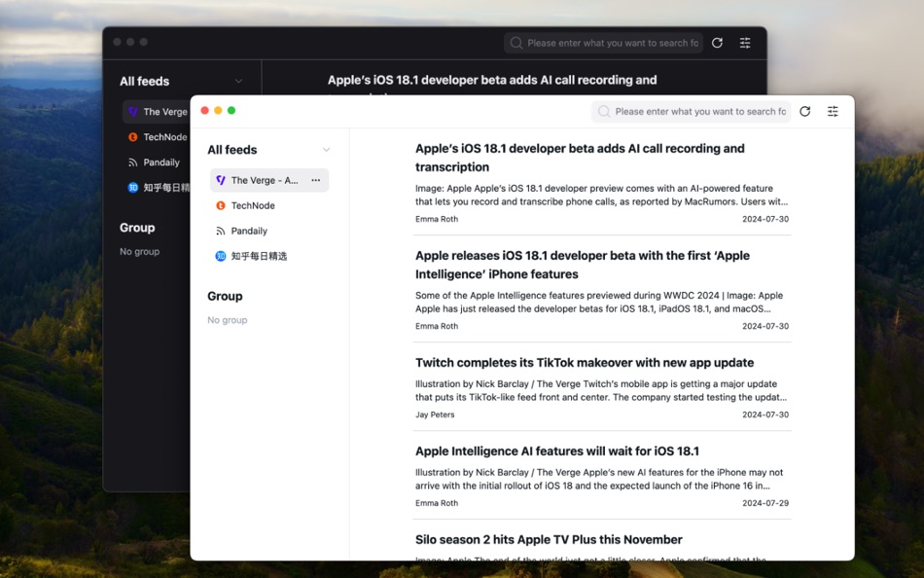Click the magnifier icon in dark window search

(516, 43)
